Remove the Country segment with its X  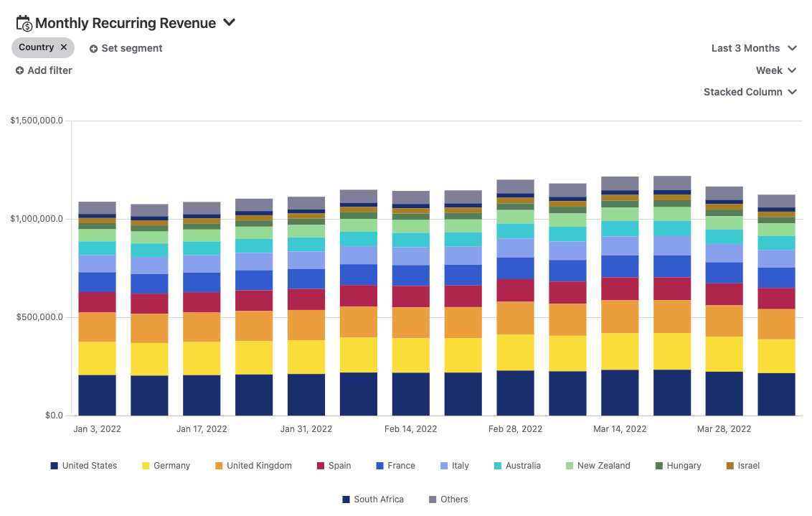click(64, 47)
